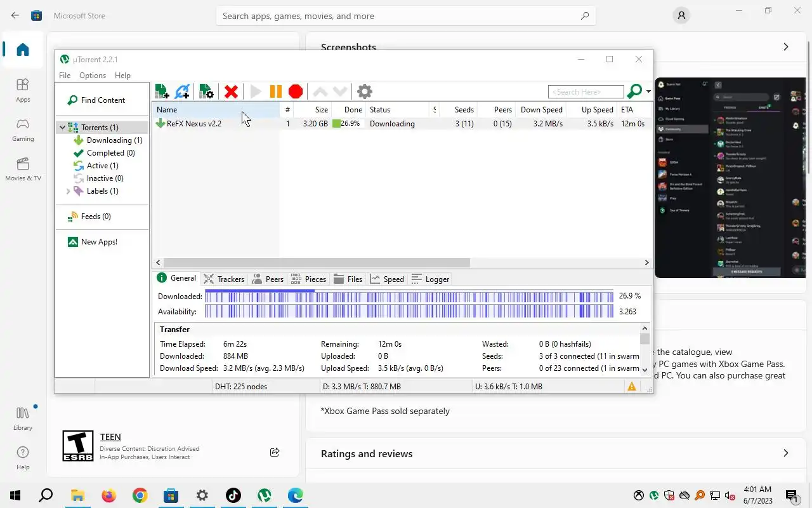The width and height of the screenshot is (812, 508).
Task: Sort by ETA column header
Action: pyautogui.click(x=634, y=110)
